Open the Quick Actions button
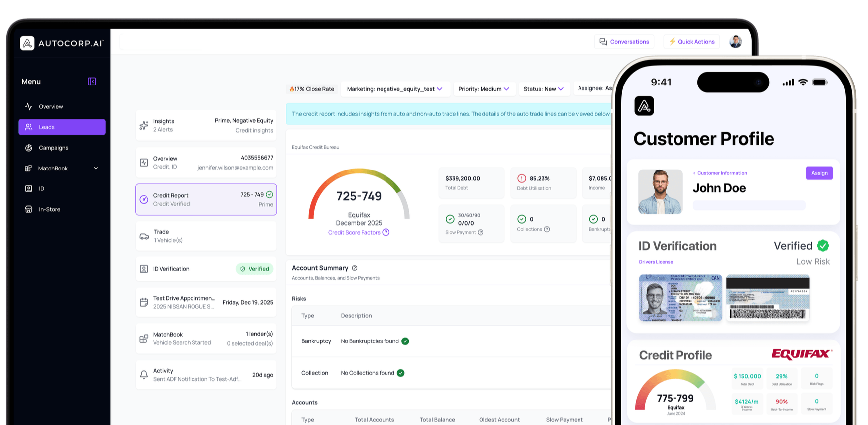 (691, 42)
